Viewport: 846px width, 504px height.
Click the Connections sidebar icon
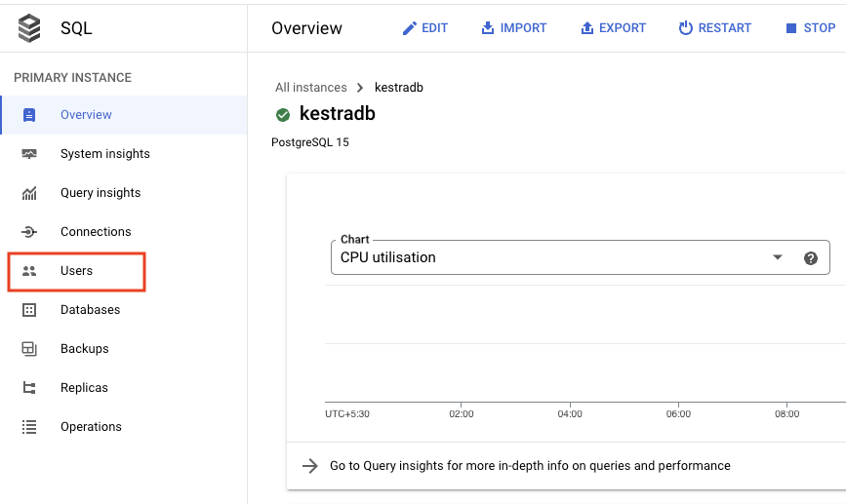coord(29,232)
